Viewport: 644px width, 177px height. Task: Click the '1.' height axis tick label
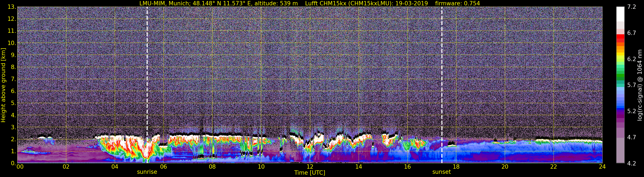[x=13, y=151]
